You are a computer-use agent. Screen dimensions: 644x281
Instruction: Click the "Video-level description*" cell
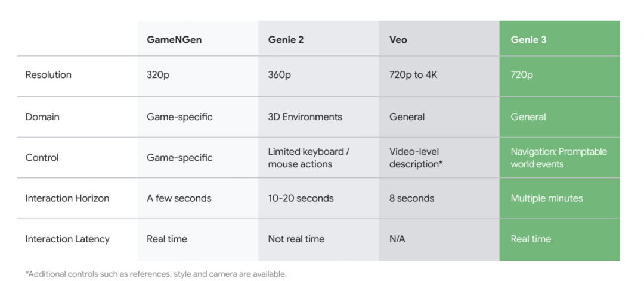(416, 158)
